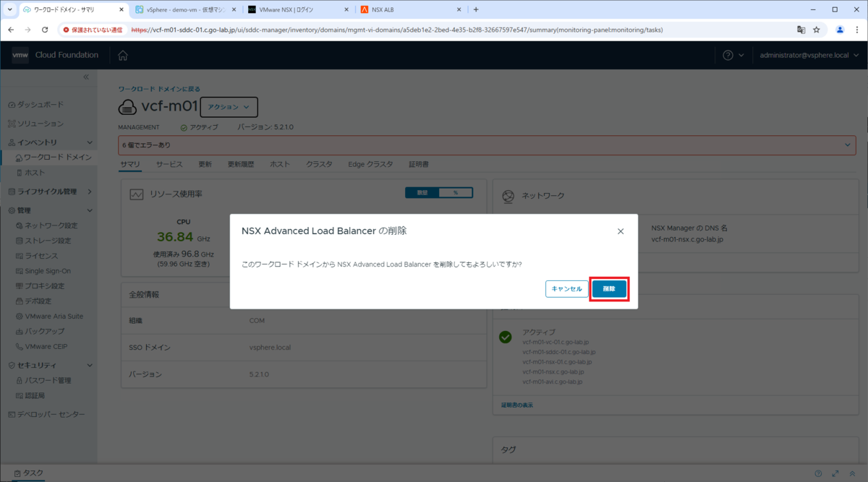868x482 pixels.
Task: Open the アクション dropdown
Action: click(x=229, y=107)
